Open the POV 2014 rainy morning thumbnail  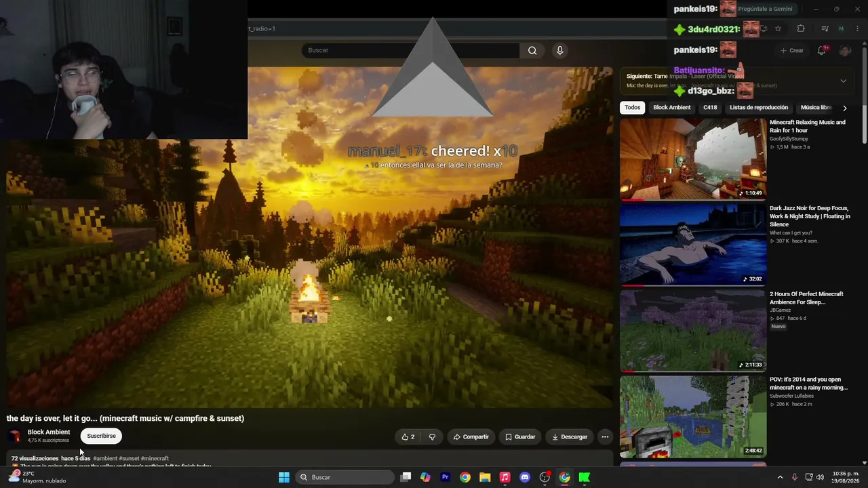(693, 417)
